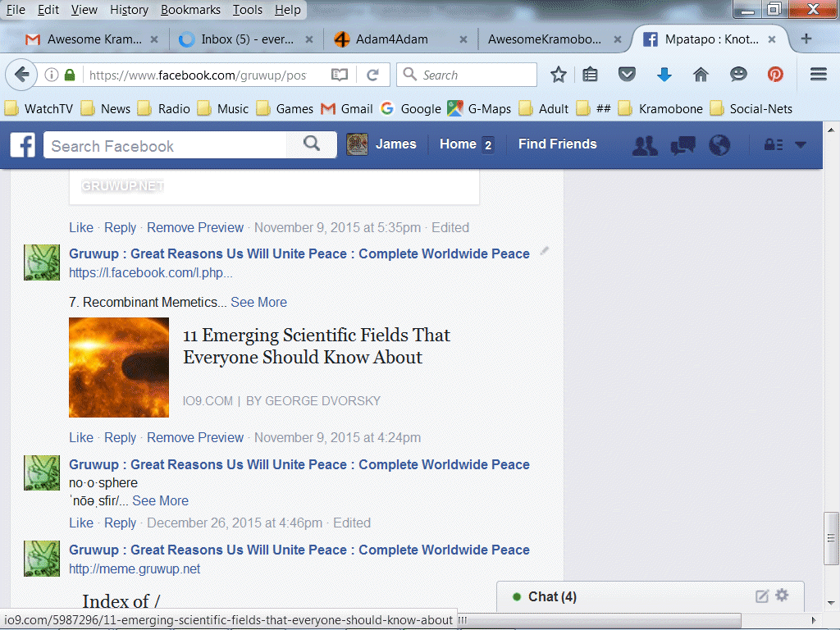Click the orange sun article thumbnail
Viewport: 840px width, 630px height.
[119, 367]
